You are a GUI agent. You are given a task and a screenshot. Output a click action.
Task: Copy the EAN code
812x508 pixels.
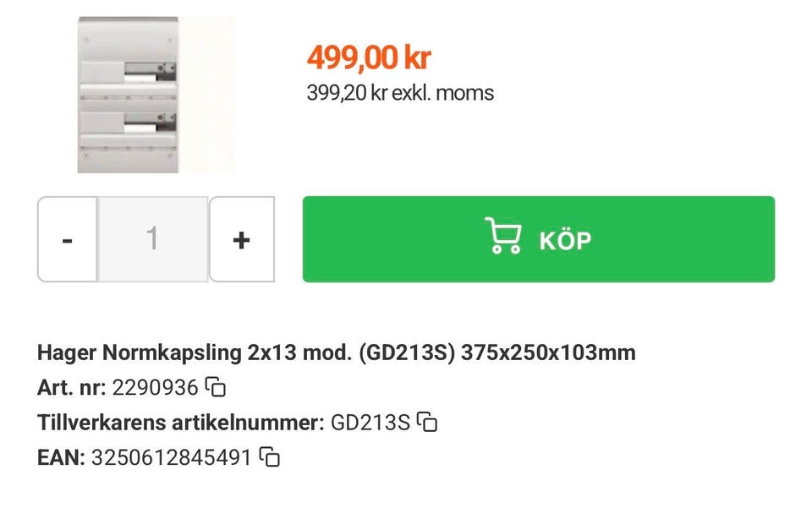270,457
